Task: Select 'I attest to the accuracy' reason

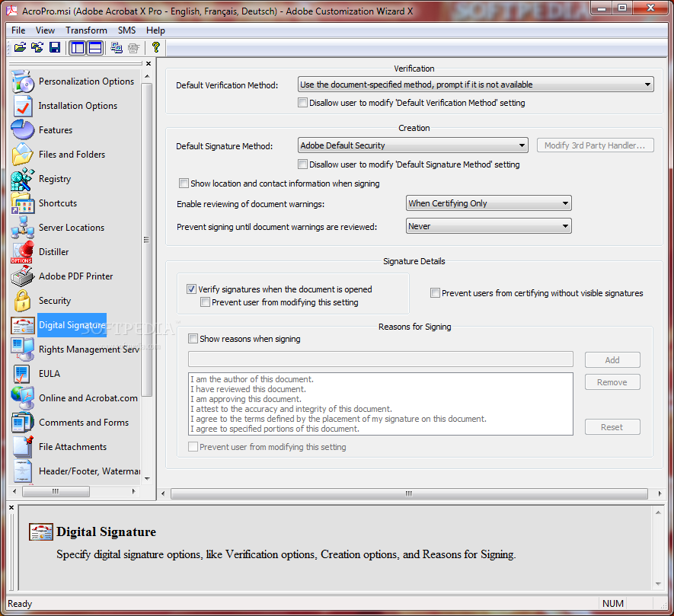Action: (x=292, y=409)
